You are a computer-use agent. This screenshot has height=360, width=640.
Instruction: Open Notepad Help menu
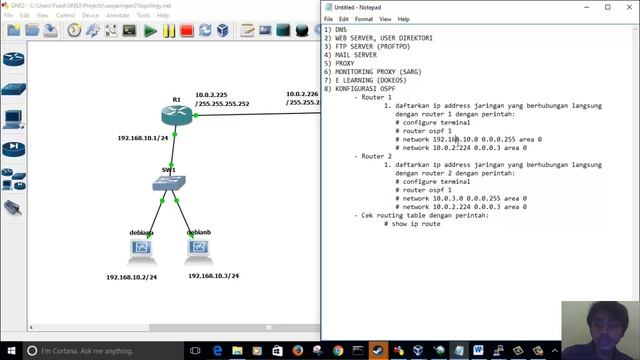click(403, 19)
